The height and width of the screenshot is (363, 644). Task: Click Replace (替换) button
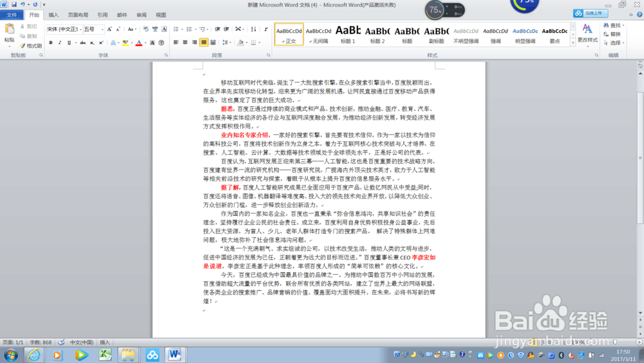coord(612,34)
